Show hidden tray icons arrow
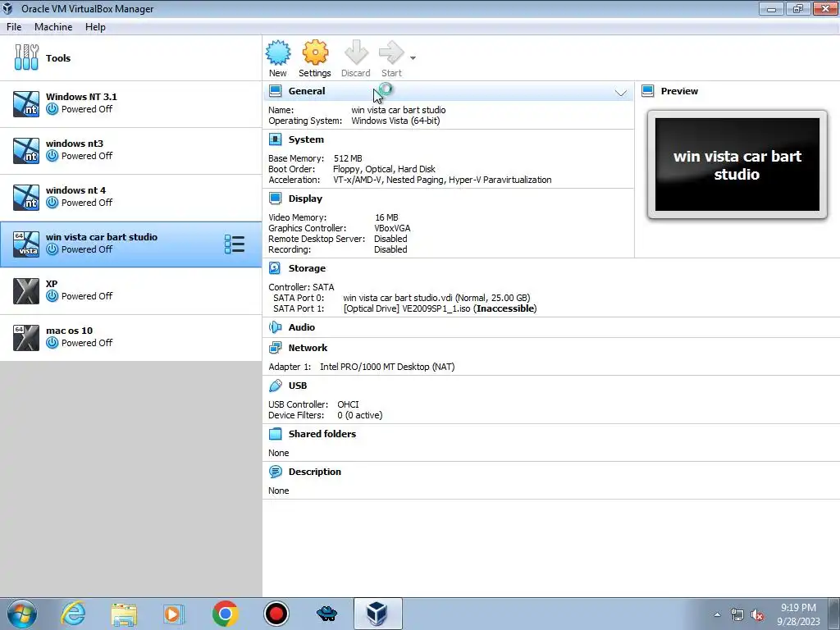840x630 pixels. pos(717,614)
